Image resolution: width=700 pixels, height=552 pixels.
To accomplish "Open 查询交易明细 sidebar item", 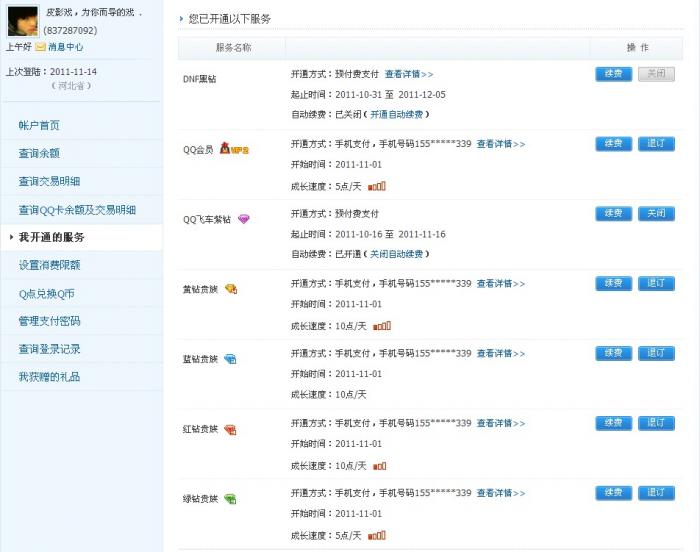I will [49, 181].
